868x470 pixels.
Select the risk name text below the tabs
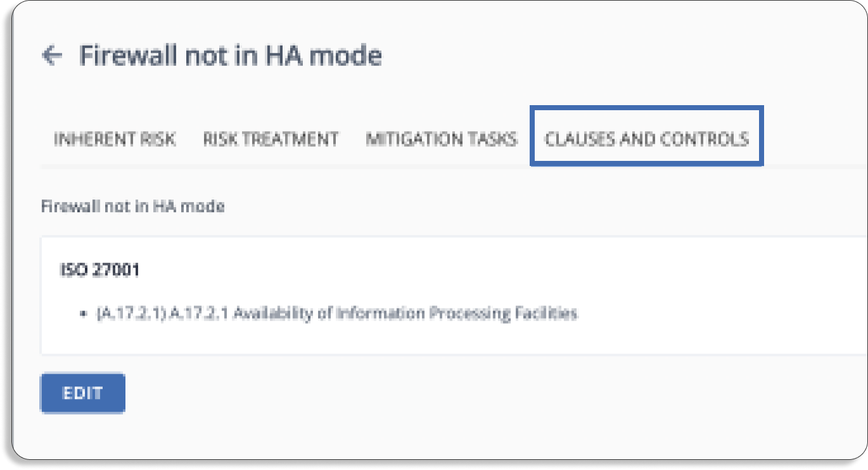(132, 206)
